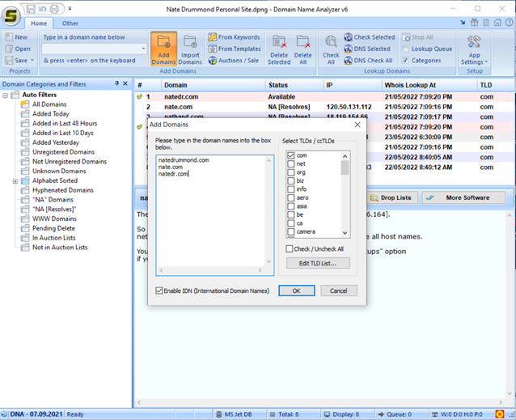Screen dimensions: 516x420
Task: Click Check Selected lookup
Action: 370,37
